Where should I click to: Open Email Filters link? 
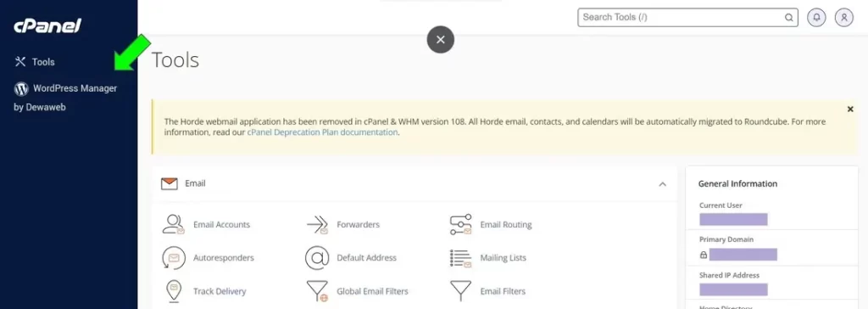point(503,291)
